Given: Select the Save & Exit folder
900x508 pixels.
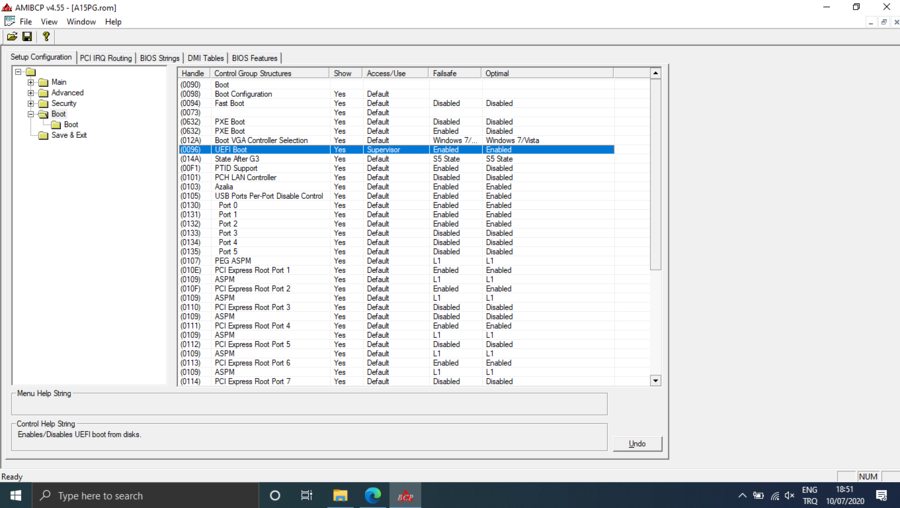Looking at the screenshot, I should [x=68, y=135].
